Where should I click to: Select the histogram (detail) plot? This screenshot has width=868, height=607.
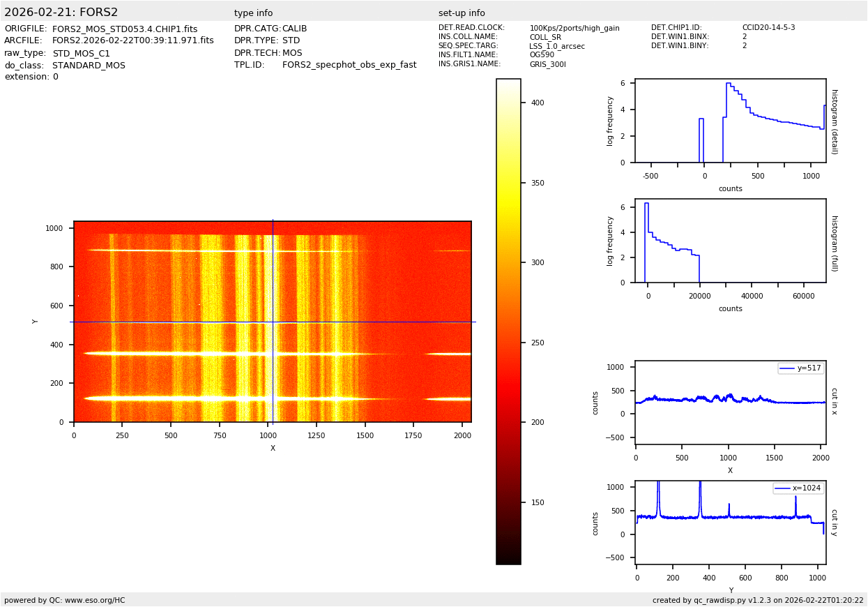click(x=730, y=121)
